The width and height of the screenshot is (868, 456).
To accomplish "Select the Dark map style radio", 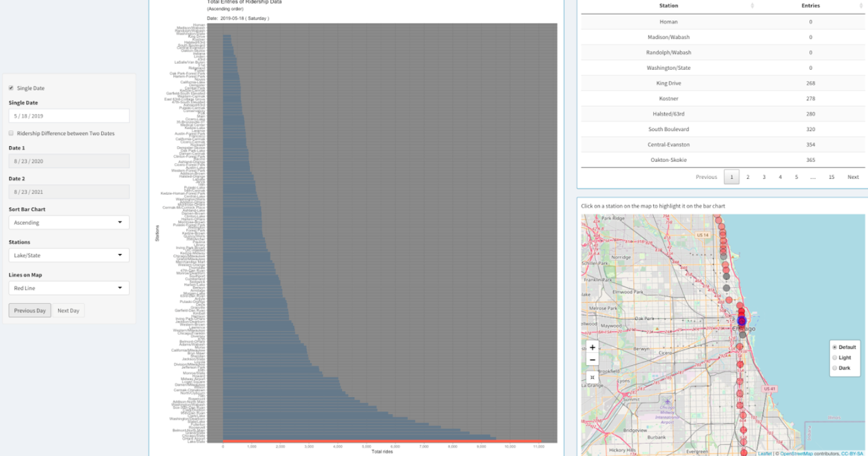I will [x=835, y=367].
